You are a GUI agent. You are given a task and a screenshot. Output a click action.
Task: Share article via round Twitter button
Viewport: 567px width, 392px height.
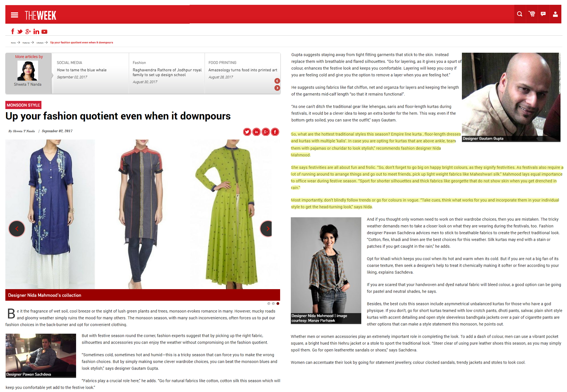[247, 132]
